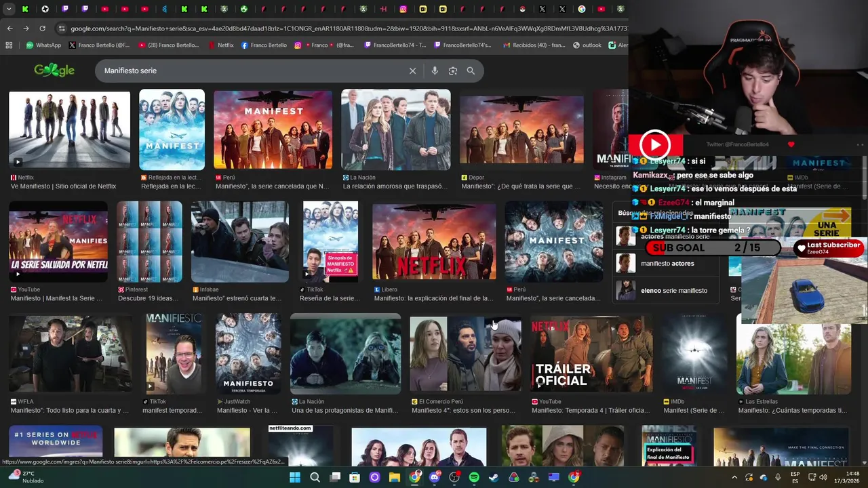Switch to the Google browser tab
The width and height of the screenshot is (868, 488).
click(x=582, y=9)
